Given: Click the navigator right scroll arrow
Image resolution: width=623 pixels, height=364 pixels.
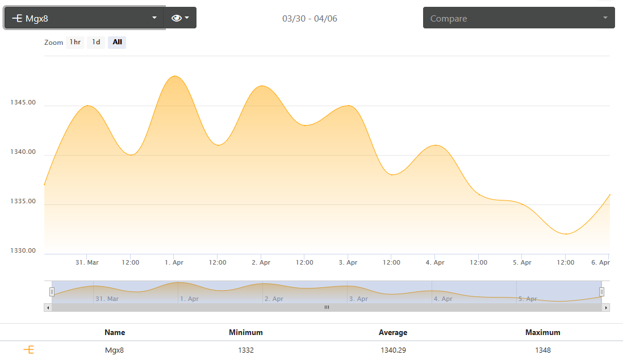Looking at the screenshot, I should tap(605, 308).
